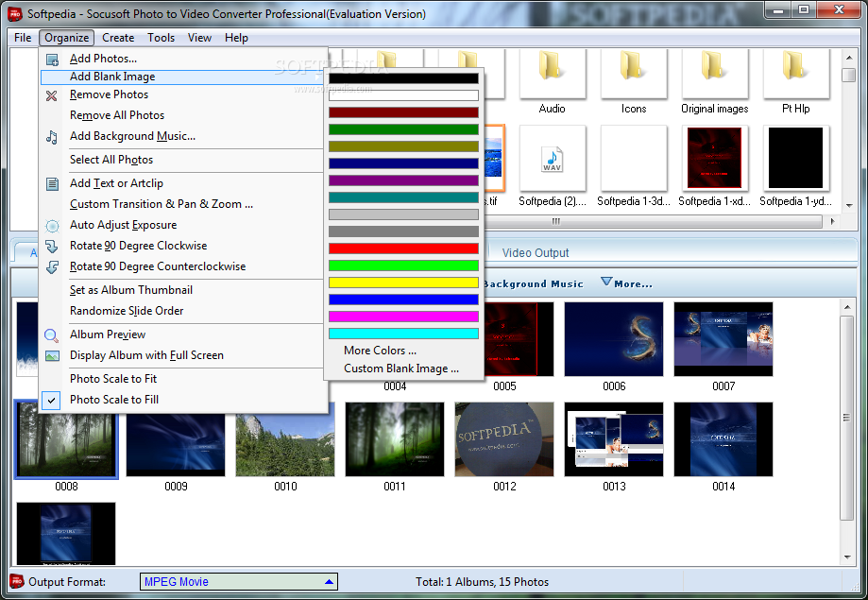Click the PRO icon beside Output Format

coord(17,581)
